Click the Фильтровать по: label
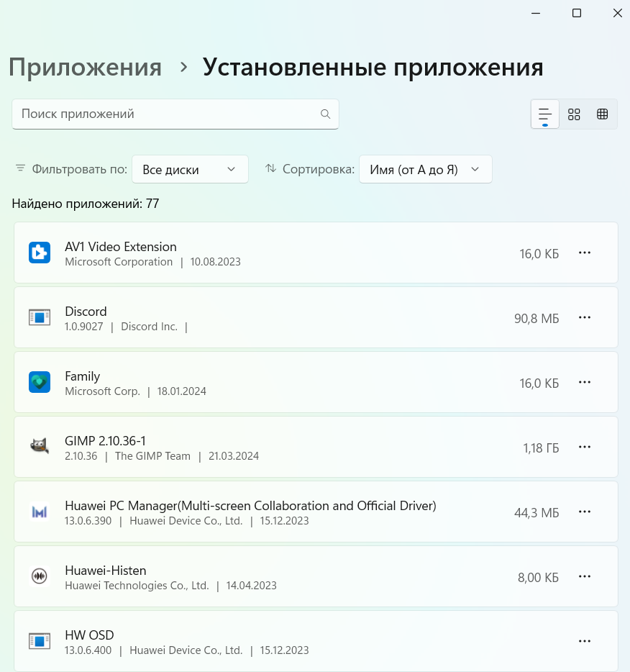The width and height of the screenshot is (630, 672). (80, 169)
